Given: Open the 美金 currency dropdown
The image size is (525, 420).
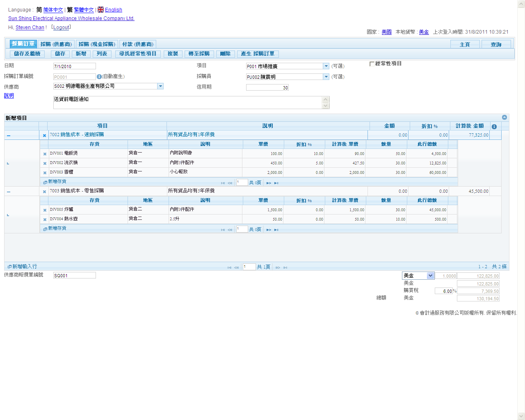Looking at the screenshot, I should [430, 276].
